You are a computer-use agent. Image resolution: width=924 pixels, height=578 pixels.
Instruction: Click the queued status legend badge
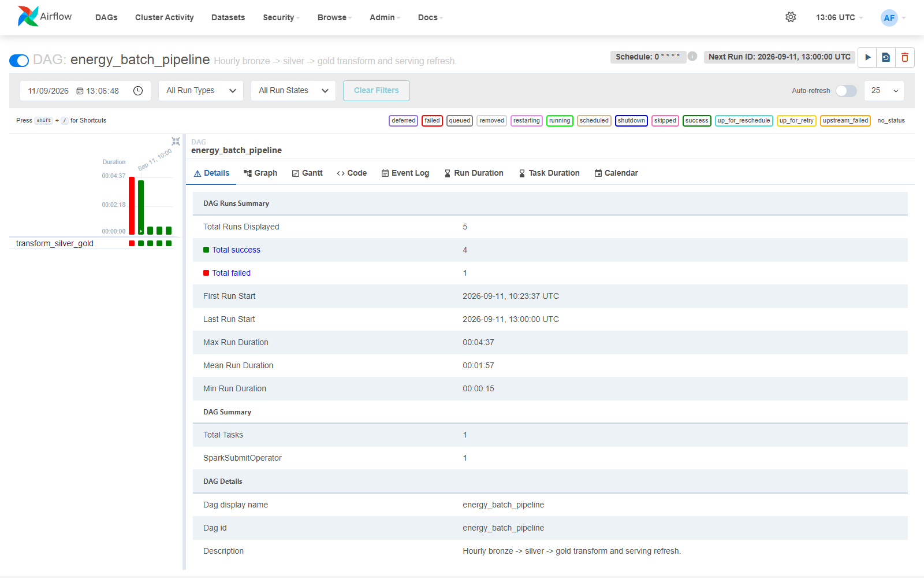(x=460, y=121)
